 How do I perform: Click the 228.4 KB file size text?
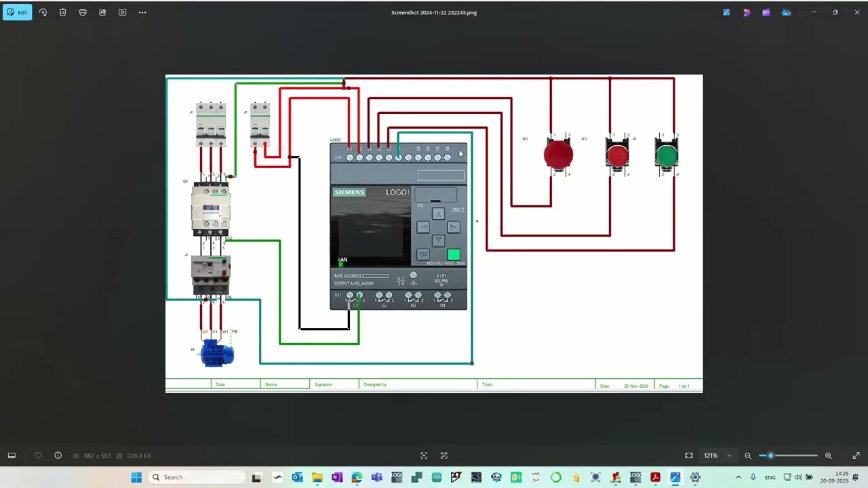(138, 456)
